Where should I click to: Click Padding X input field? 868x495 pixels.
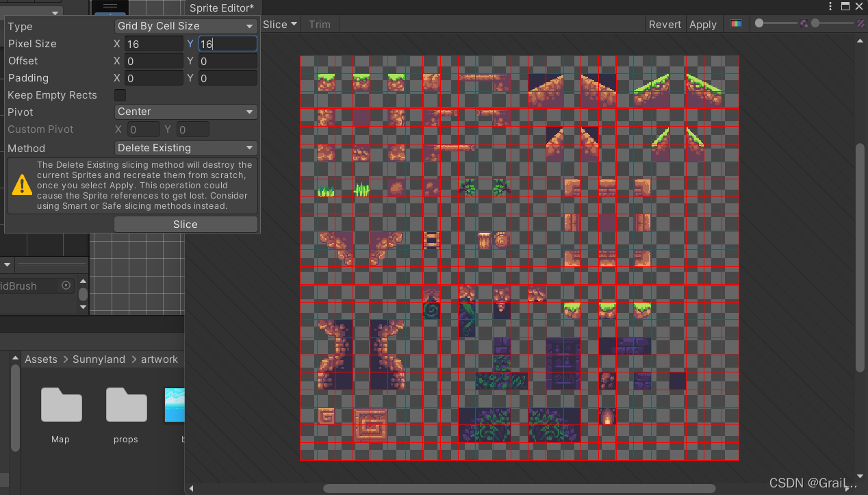[154, 78]
